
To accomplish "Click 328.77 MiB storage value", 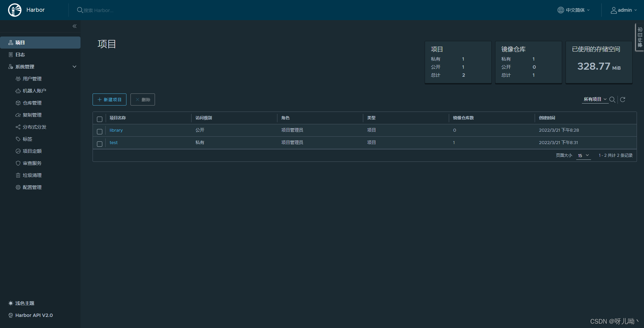I will coord(599,66).
